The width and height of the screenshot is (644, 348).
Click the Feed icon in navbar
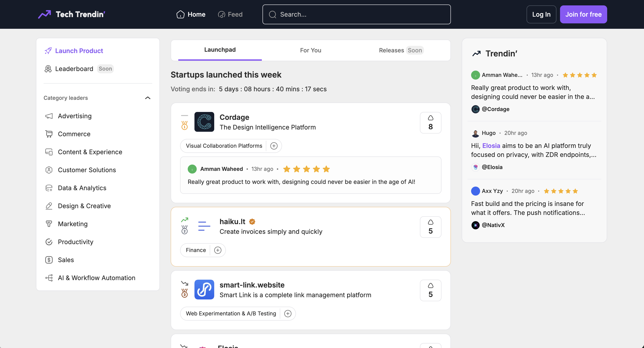click(221, 15)
